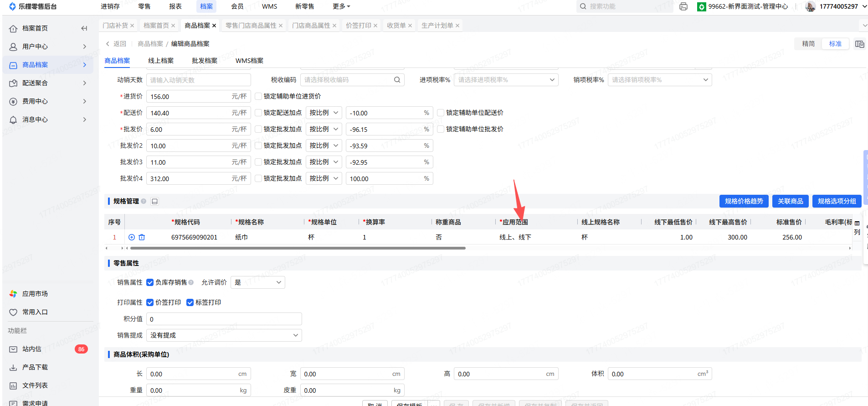Screen dimensions: 868x406
Task: Click the 产品下载 download icon
Action: pyautogui.click(x=13, y=367)
